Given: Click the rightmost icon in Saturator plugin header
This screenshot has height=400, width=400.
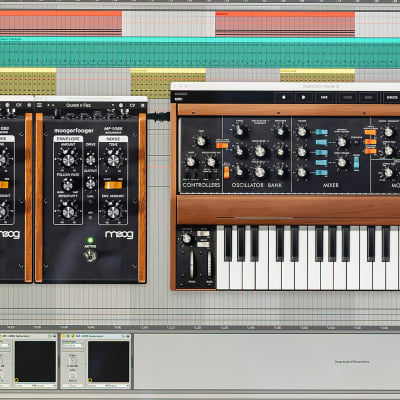Looking at the screenshot, I should (142, 105).
